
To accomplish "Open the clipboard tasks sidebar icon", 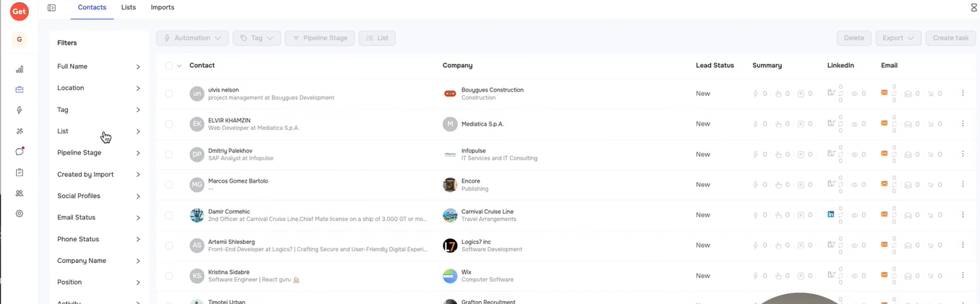I will click(x=20, y=173).
